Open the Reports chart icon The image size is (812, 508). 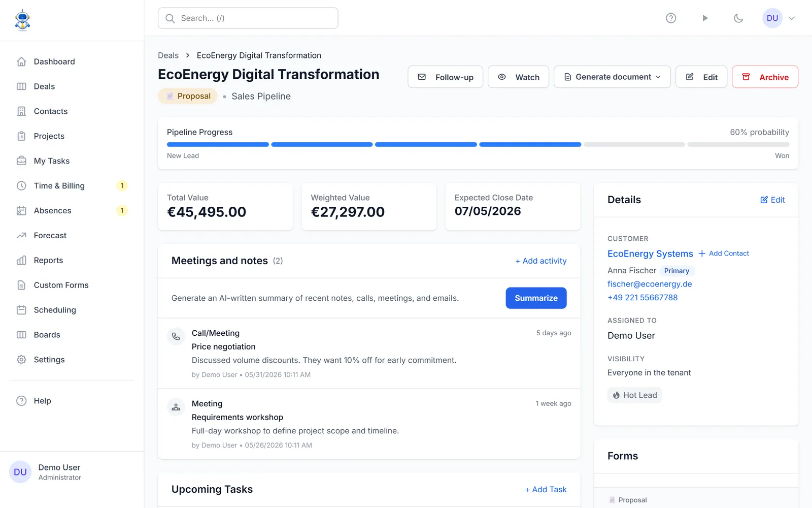point(21,261)
